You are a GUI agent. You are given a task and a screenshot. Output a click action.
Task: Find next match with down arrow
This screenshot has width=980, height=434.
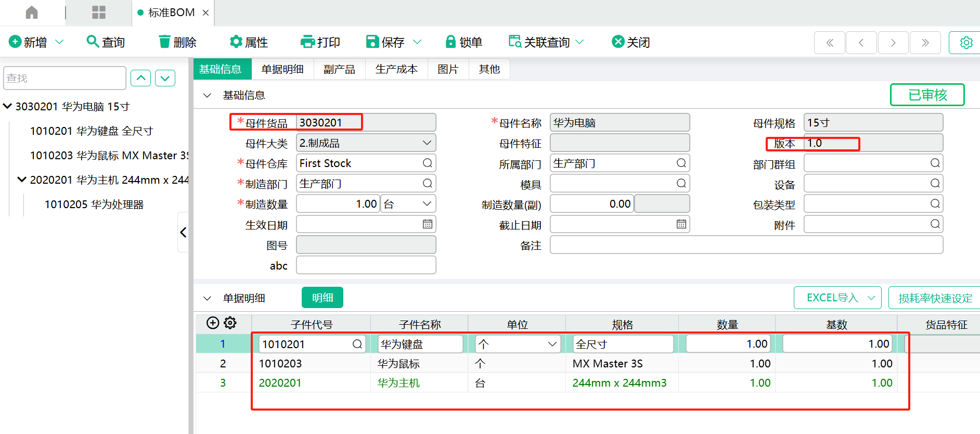(x=165, y=78)
